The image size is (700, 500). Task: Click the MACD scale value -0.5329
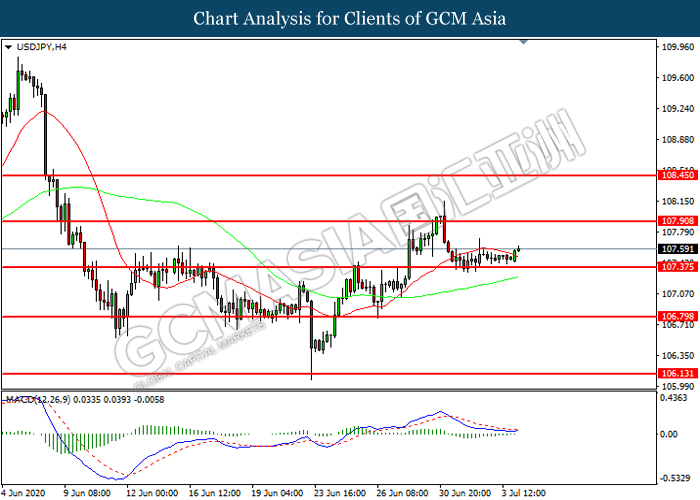674,478
